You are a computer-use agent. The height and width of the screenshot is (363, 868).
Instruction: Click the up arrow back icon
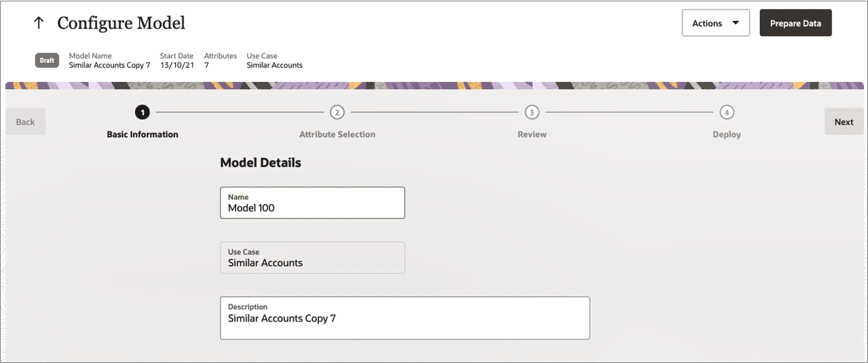coord(39,23)
